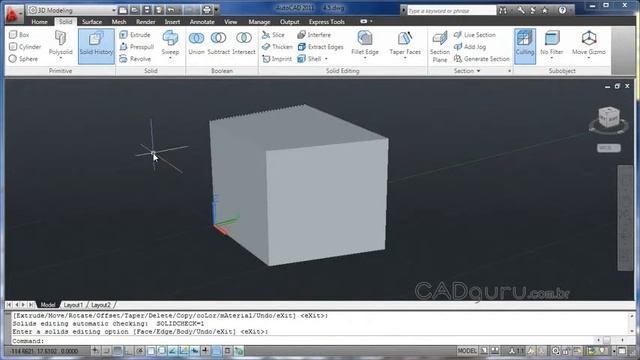This screenshot has height=360, width=640.
Task: Select the Add Jog tool
Action: point(470,47)
